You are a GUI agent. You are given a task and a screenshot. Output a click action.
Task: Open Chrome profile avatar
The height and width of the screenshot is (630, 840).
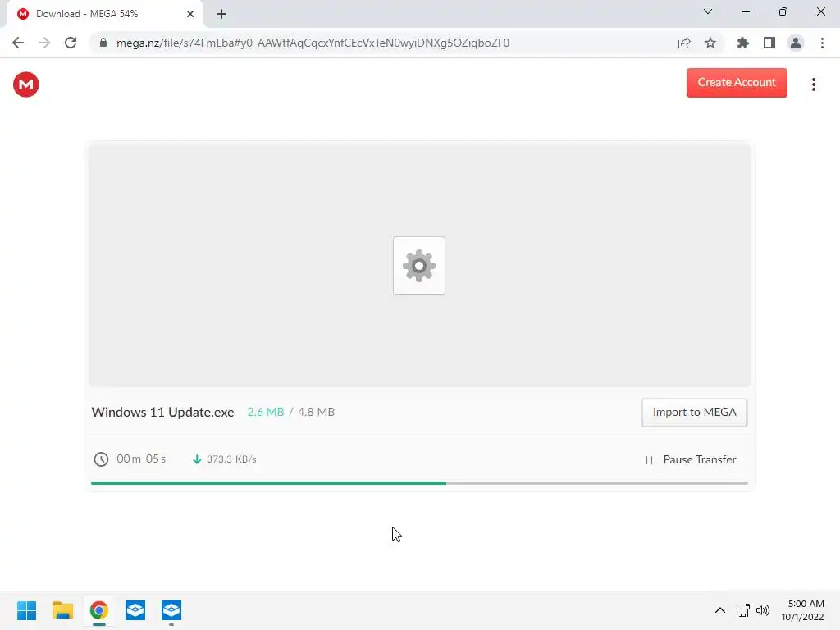[x=796, y=43]
